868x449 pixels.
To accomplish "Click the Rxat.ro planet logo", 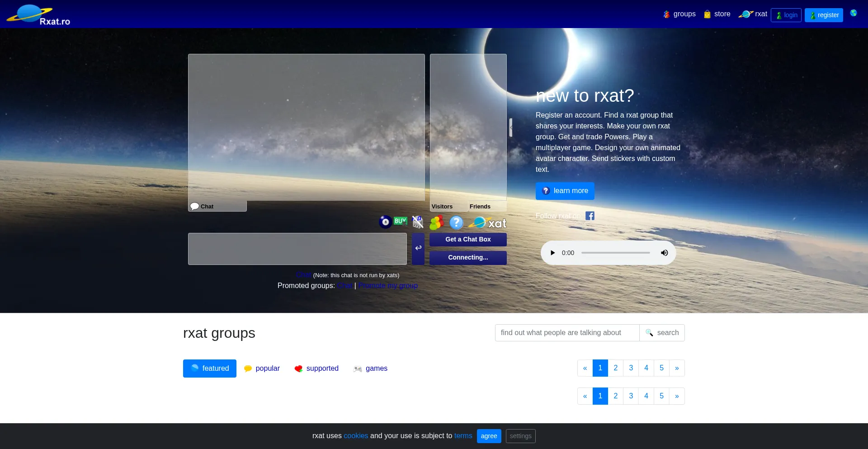I will pos(38,15).
